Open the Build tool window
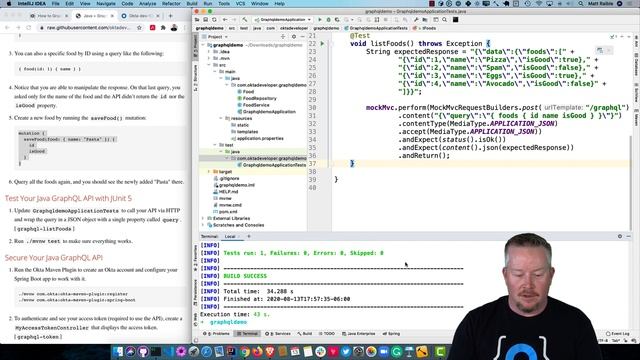Image resolution: width=640 pixels, height=360 pixels. click(x=304, y=334)
